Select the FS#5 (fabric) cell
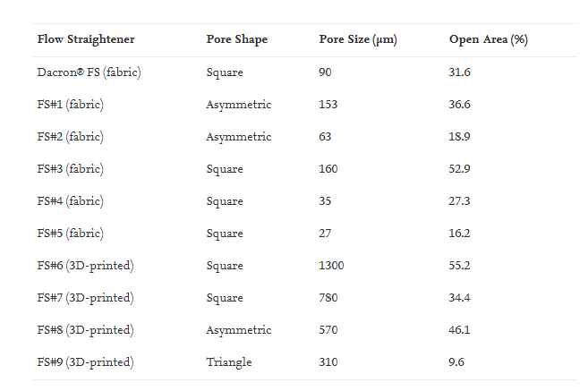The height and width of the screenshot is (391, 588). coord(71,234)
